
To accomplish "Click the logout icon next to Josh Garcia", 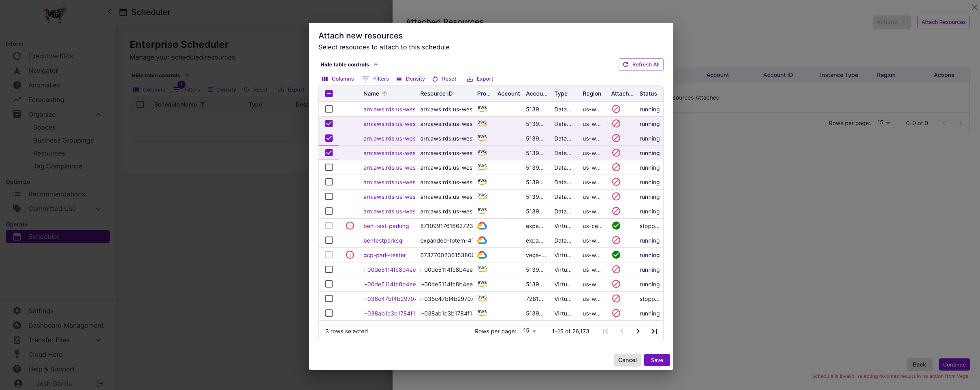I will (x=100, y=384).
